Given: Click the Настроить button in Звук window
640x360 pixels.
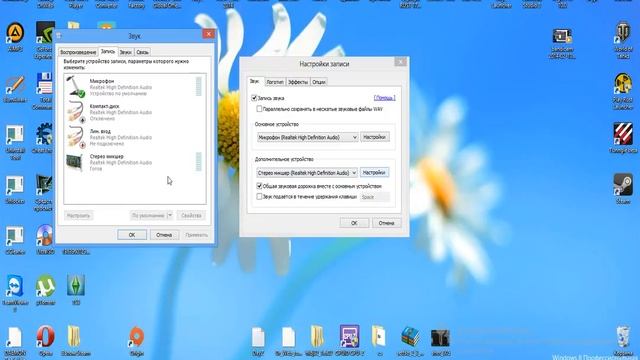Looking at the screenshot, I should [78, 215].
